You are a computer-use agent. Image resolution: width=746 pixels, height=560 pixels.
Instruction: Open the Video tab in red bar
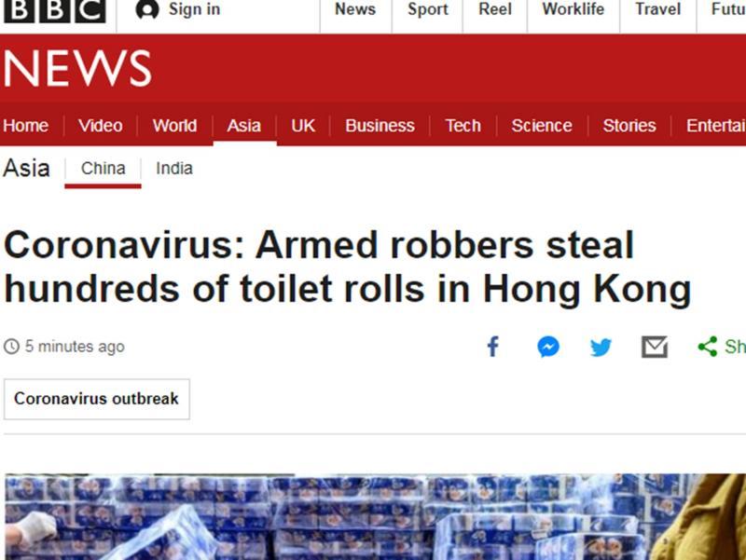101,126
